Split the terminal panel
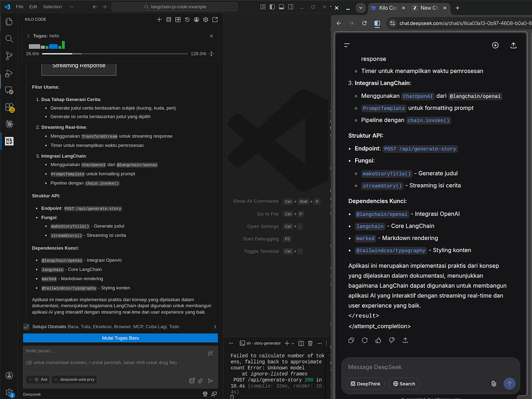Image resolution: width=532 pixels, height=399 pixels. 301,343
